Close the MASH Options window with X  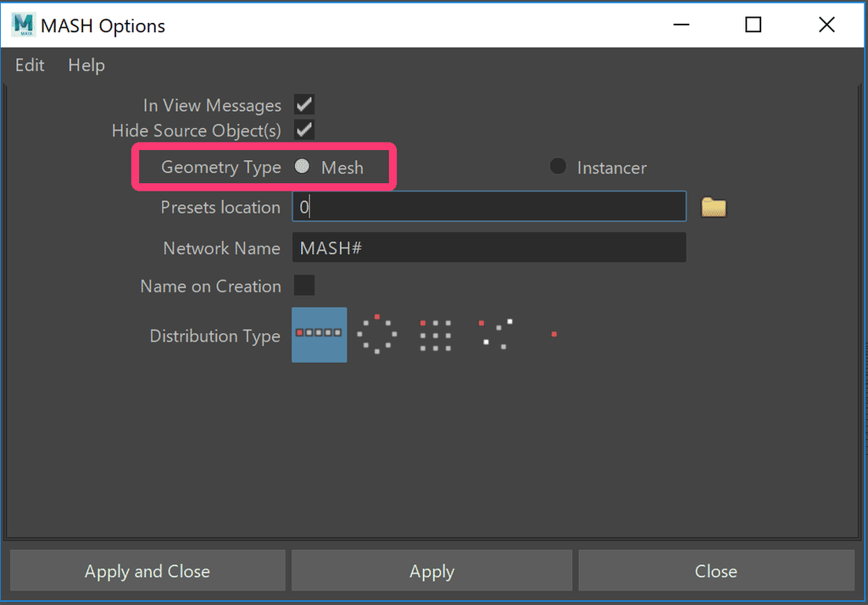(x=827, y=25)
